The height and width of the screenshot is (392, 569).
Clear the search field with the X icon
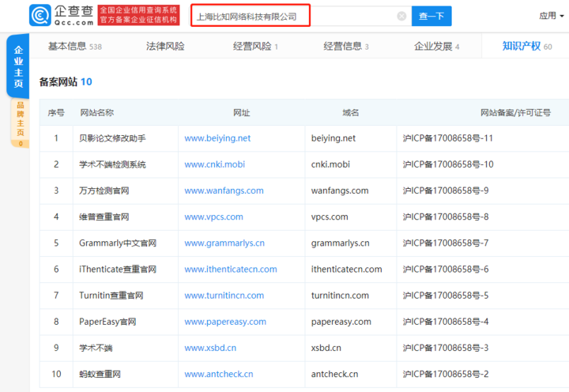401,16
